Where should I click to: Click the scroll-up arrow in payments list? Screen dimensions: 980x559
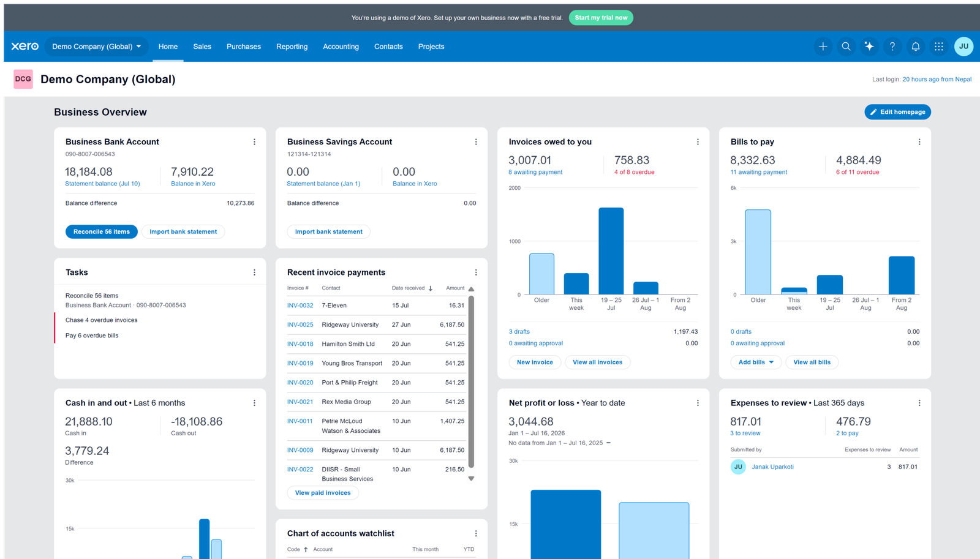coord(471,289)
